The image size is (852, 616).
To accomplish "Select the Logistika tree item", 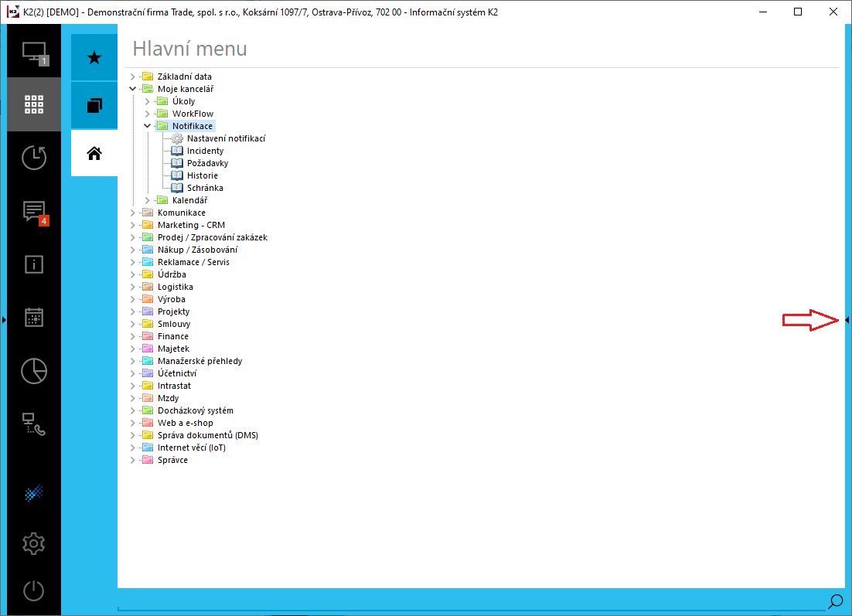I will tap(175, 287).
